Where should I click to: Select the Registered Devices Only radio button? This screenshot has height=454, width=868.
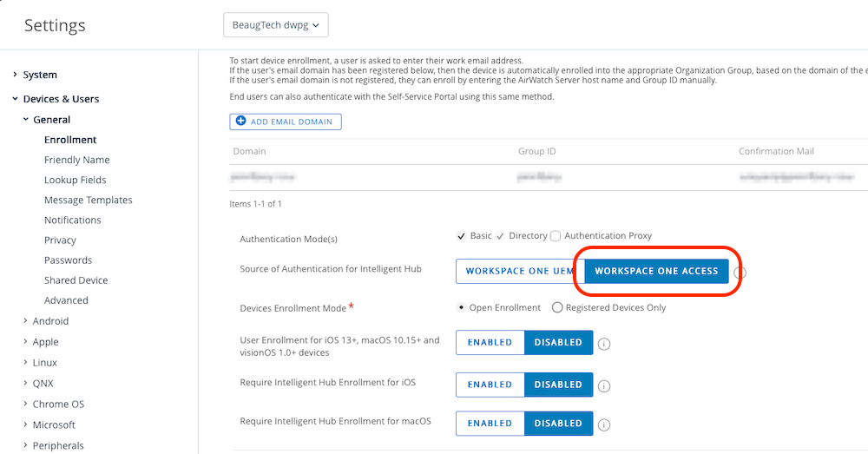click(x=557, y=307)
